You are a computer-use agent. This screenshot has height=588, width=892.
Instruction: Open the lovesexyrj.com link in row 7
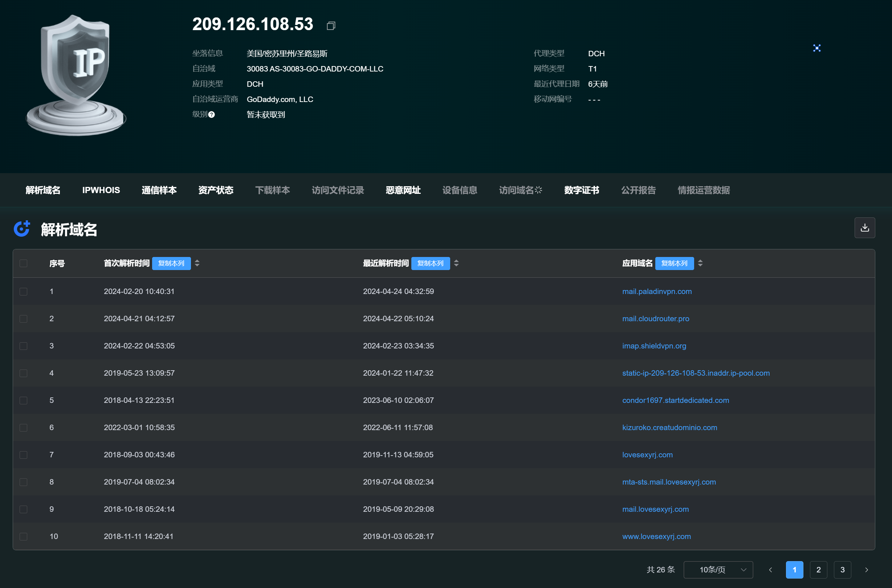pos(647,455)
